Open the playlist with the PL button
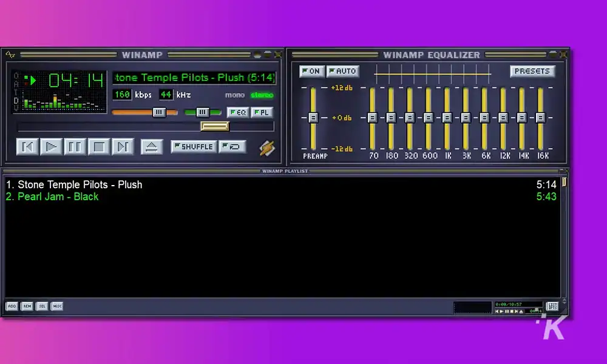 pyautogui.click(x=262, y=112)
